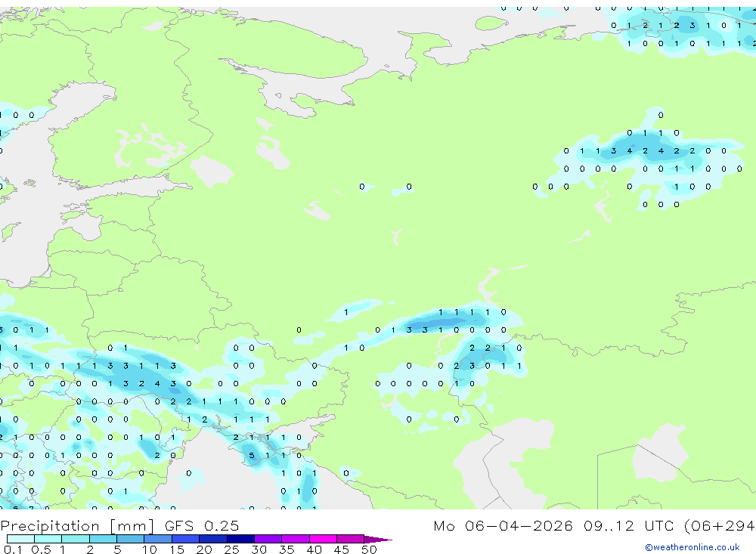
Task: Click the "(06+294" forecast run offset text
Action: pyautogui.click(x=718, y=525)
